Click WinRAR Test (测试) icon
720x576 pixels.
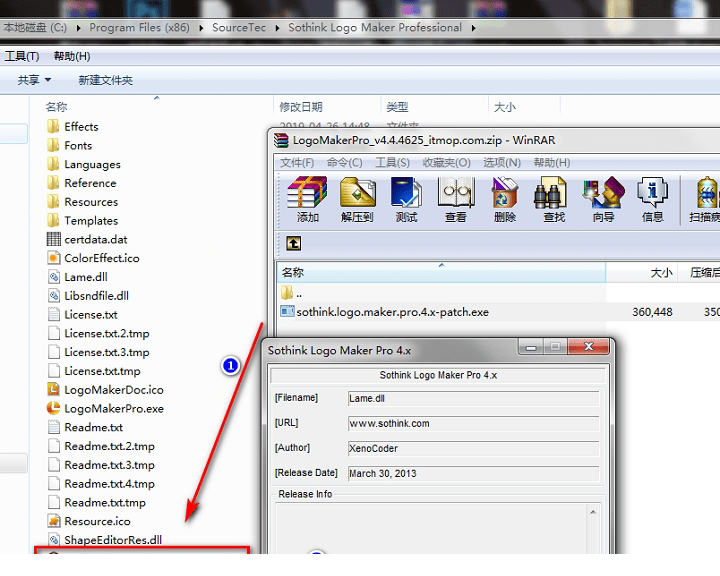click(x=406, y=199)
